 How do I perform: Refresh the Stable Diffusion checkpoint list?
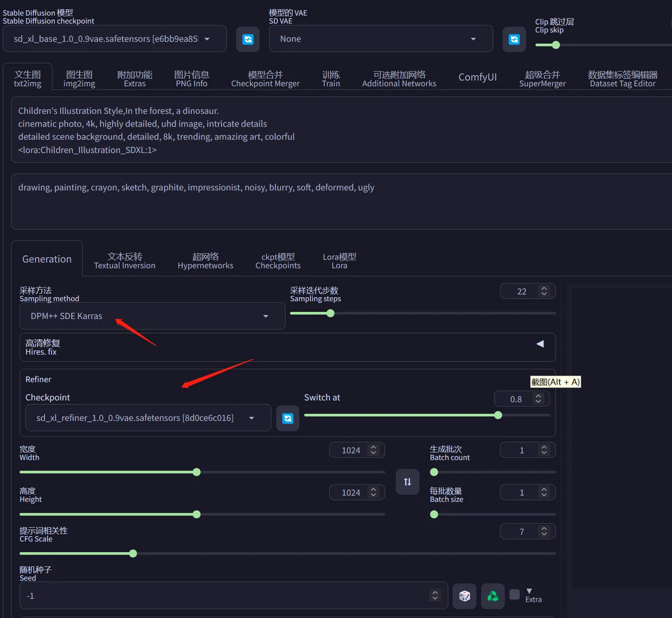coord(248,39)
